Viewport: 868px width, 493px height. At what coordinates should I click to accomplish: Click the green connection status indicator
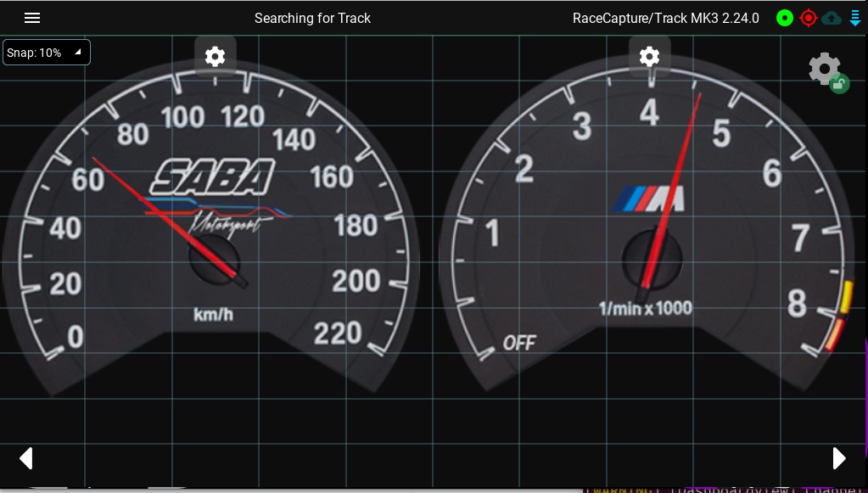coord(784,19)
